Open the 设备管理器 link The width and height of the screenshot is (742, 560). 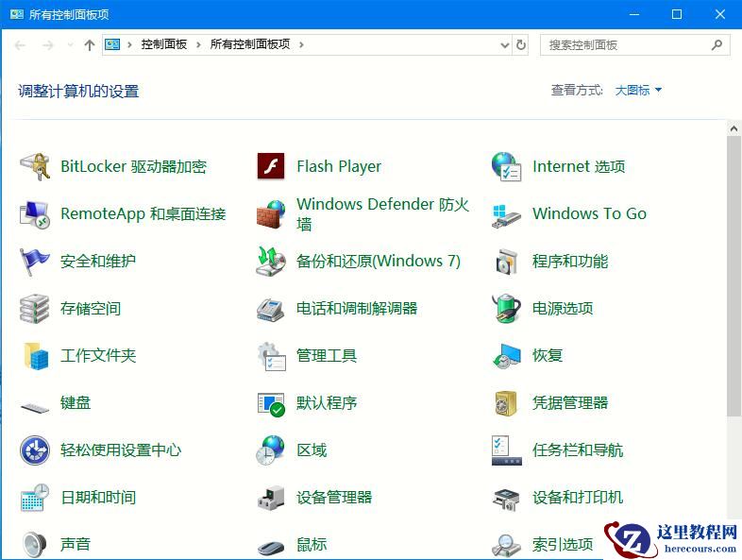click(x=334, y=498)
